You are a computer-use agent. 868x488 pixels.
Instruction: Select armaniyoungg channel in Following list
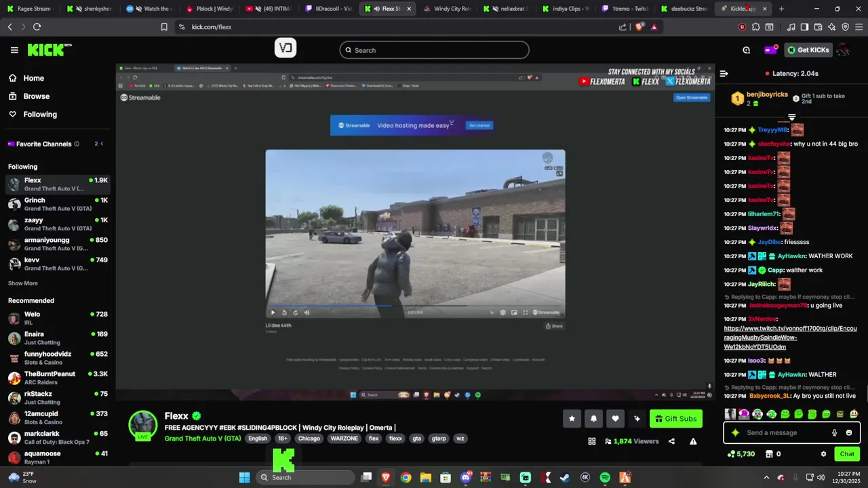click(x=58, y=244)
